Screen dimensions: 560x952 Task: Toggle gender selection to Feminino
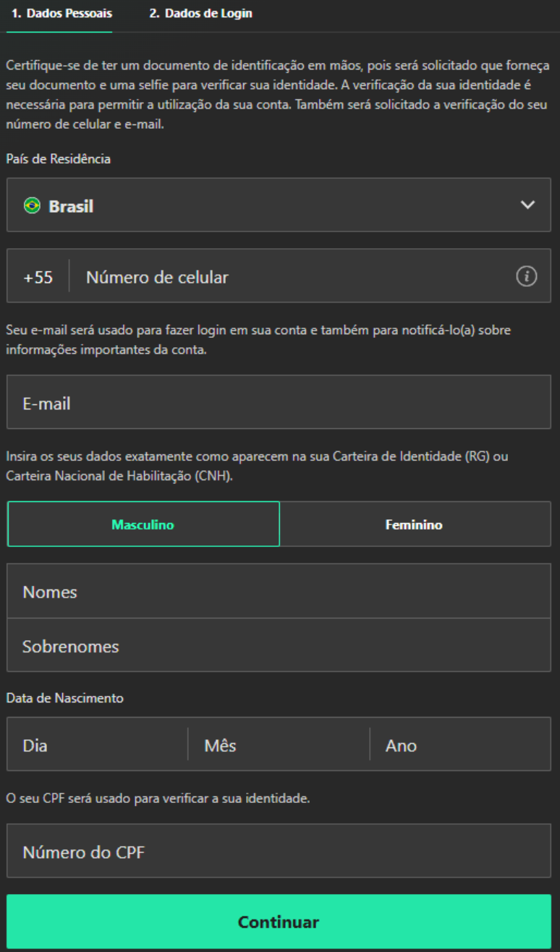[x=414, y=524]
